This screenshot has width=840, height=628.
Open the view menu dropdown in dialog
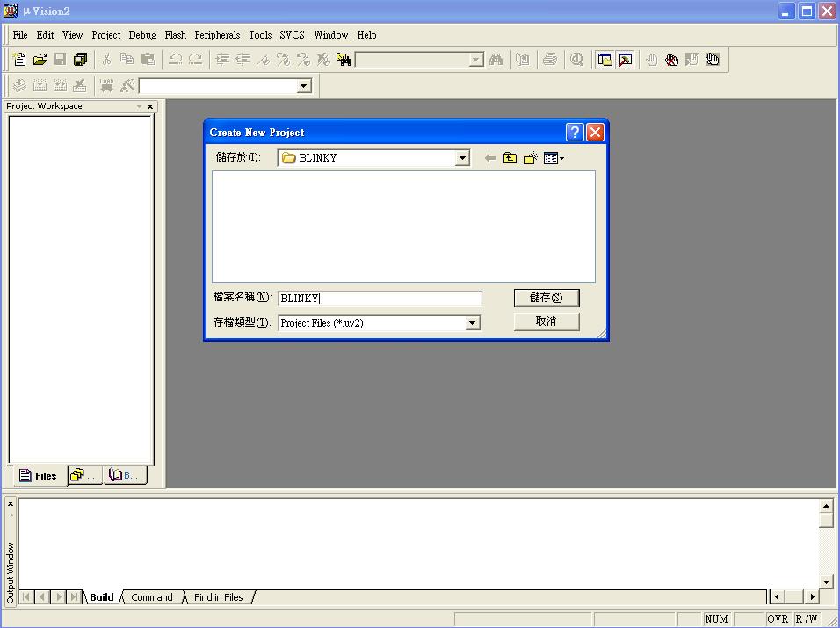pos(554,158)
